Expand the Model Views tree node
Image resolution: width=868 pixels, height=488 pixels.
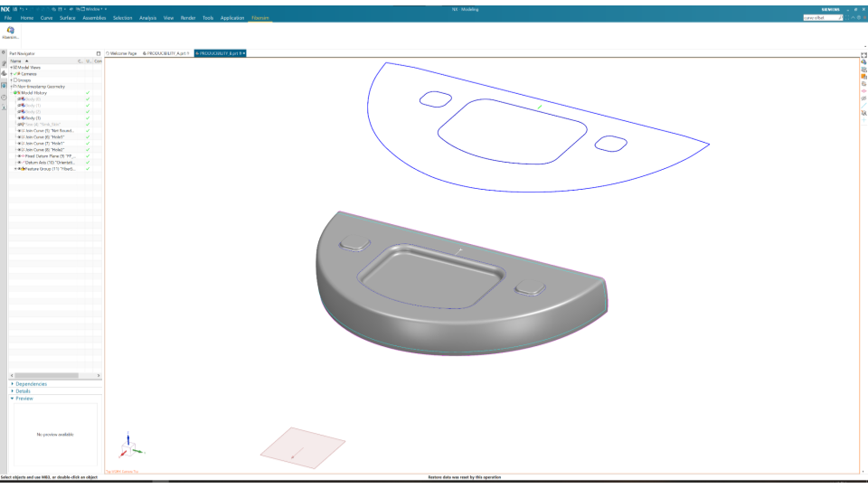pyautogui.click(x=11, y=67)
